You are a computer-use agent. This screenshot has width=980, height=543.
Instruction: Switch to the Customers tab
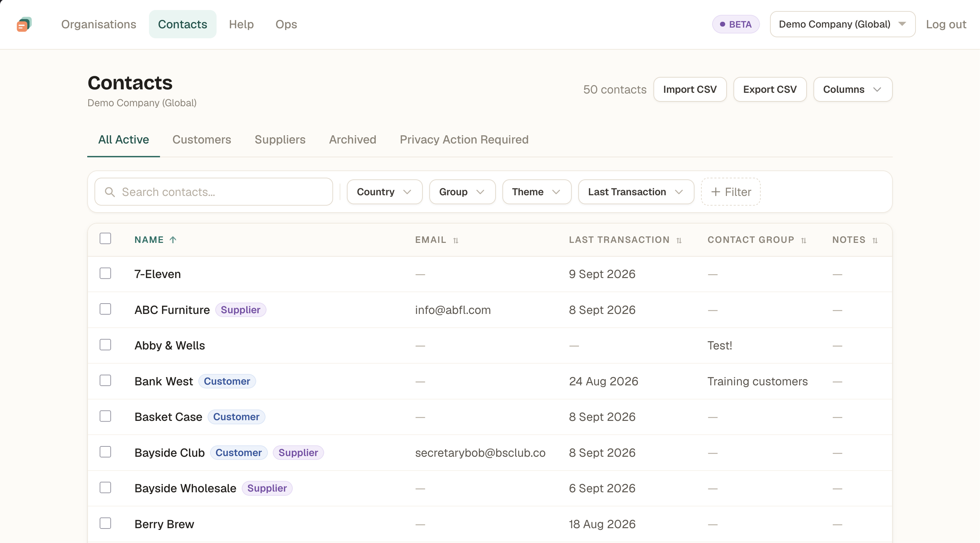[202, 140]
